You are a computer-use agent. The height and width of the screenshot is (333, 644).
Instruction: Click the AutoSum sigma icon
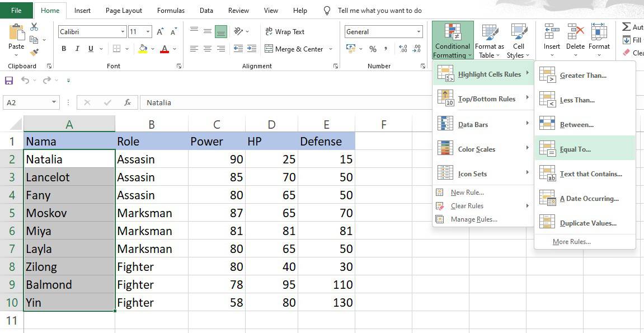click(626, 27)
